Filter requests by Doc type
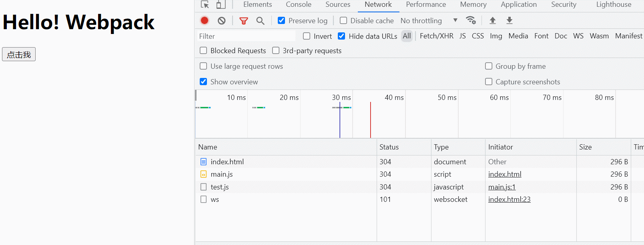Screen dimensions: 644x245 (561, 36)
